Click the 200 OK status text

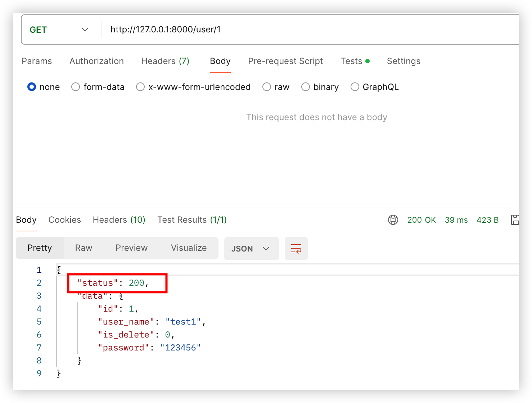click(x=421, y=220)
